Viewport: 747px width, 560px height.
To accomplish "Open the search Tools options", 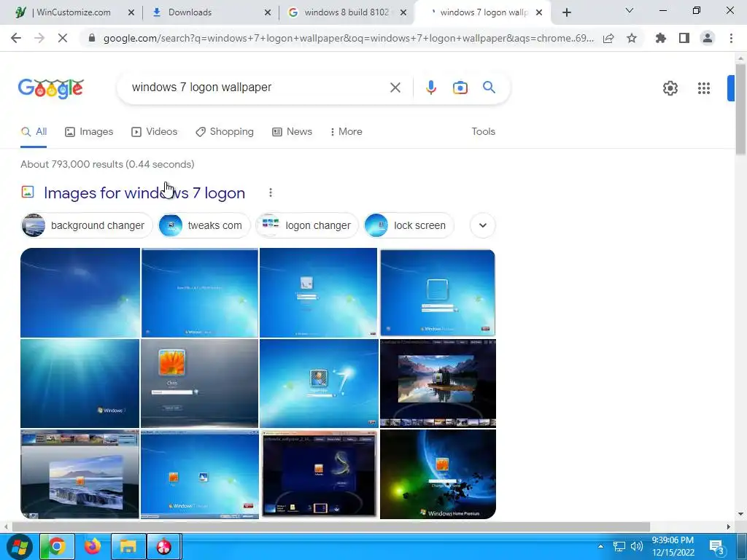I will coord(483,131).
